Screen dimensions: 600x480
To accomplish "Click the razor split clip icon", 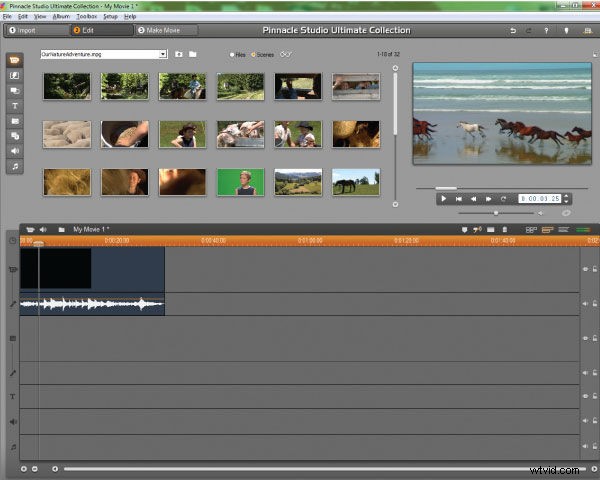I will click(x=477, y=230).
